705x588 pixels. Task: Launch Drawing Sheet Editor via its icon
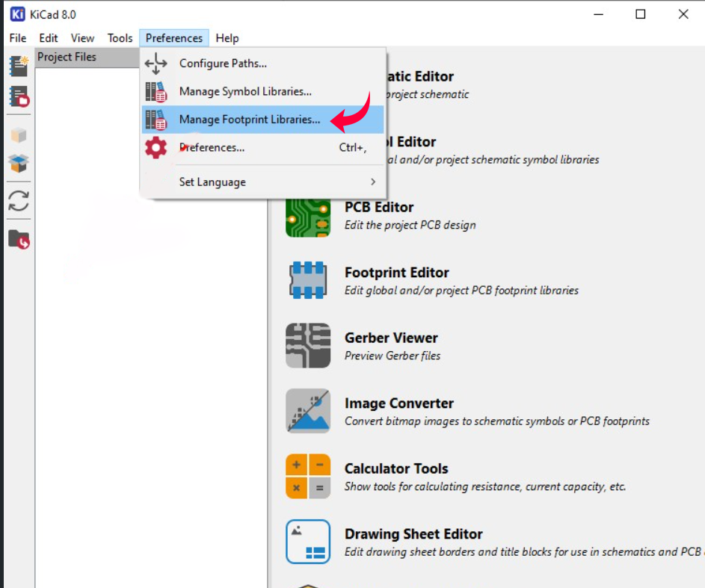[308, 541]
